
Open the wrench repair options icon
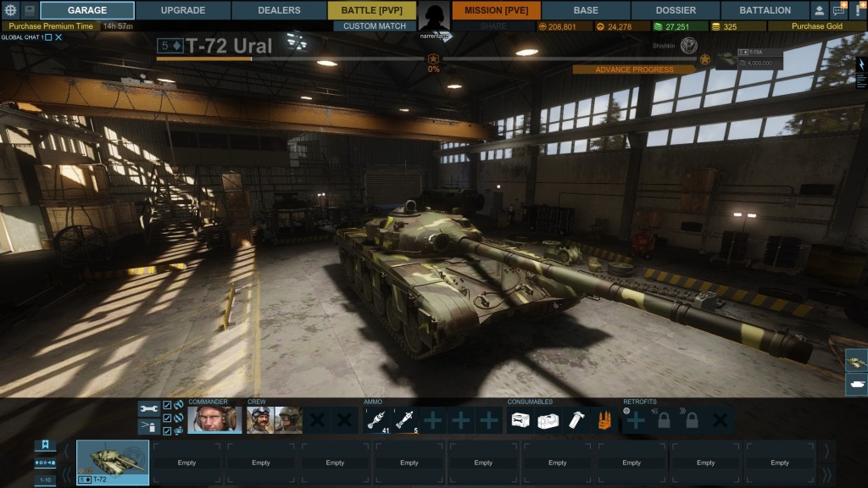(149, 409)
